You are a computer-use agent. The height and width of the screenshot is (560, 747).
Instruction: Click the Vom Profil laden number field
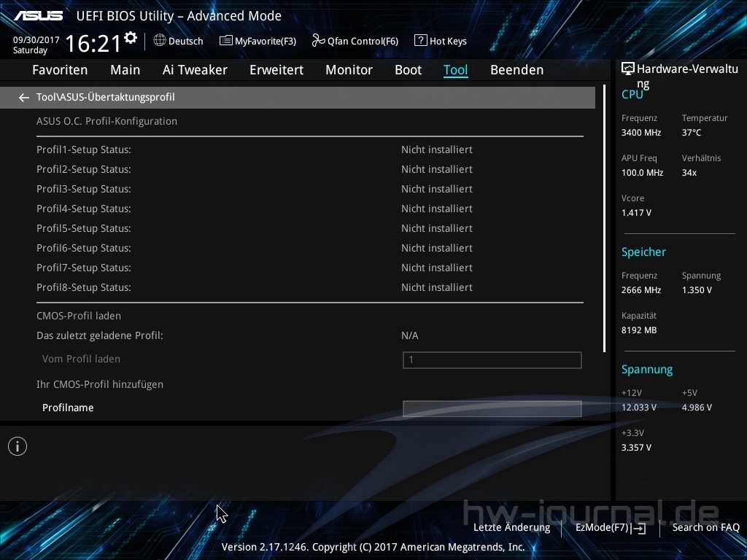click(492, 360)
